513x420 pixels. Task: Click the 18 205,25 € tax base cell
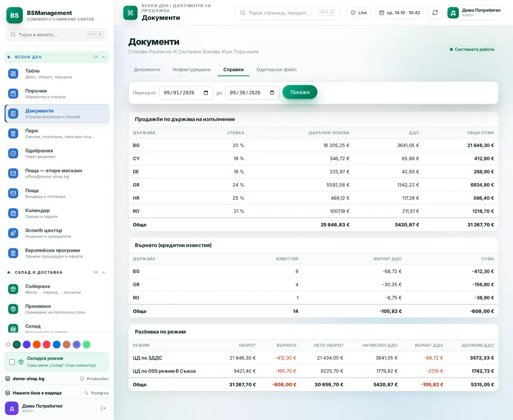click(x=336, y=145)
